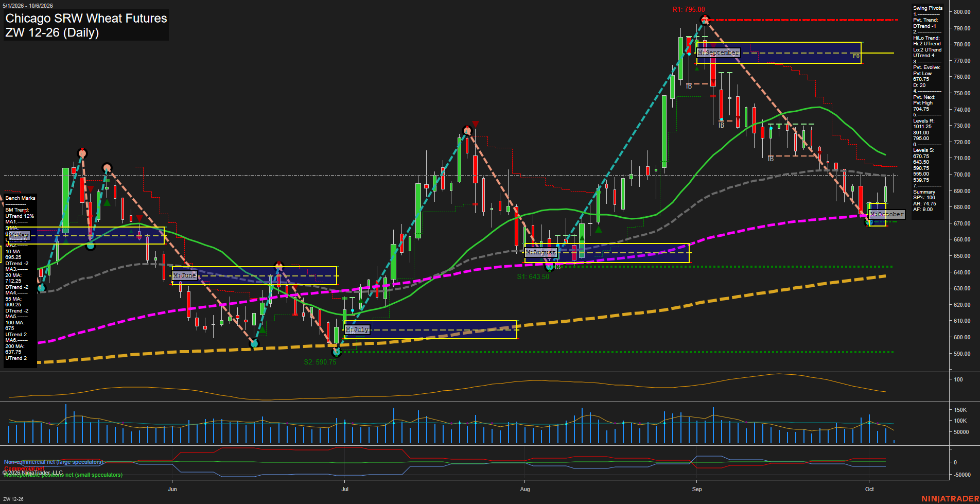Screen dimensions: 980x504
Task: Click the Sep label on time axis
Action: point(697,489)
